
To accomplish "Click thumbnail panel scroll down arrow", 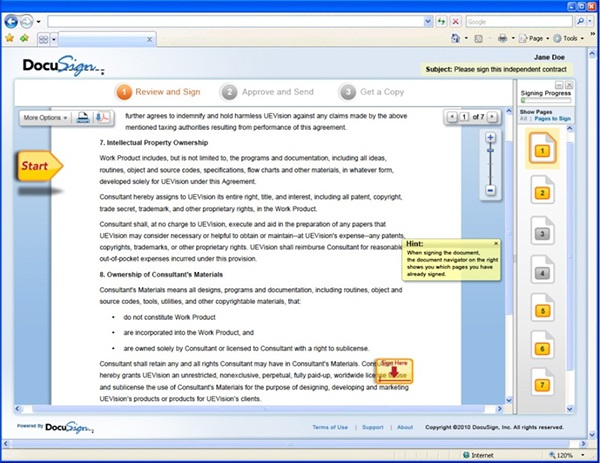I will point(570,409).
